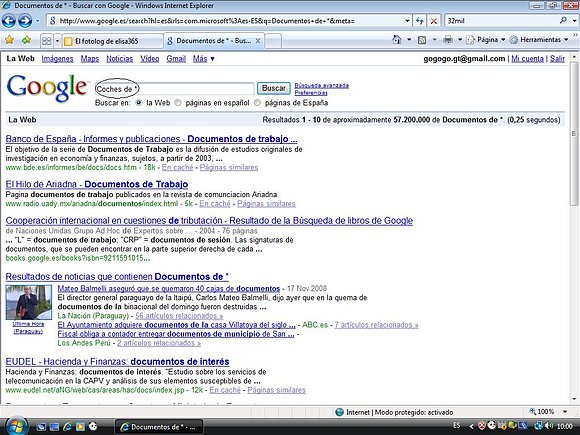Click the Windows Start orb
The image size is (580, 435).
coord(16,426)
